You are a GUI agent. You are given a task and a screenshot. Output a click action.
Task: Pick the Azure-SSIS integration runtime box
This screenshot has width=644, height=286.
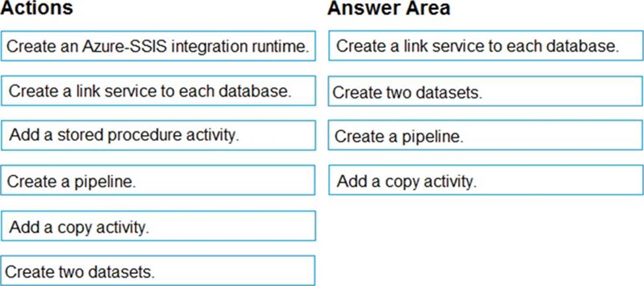[158, 47]
